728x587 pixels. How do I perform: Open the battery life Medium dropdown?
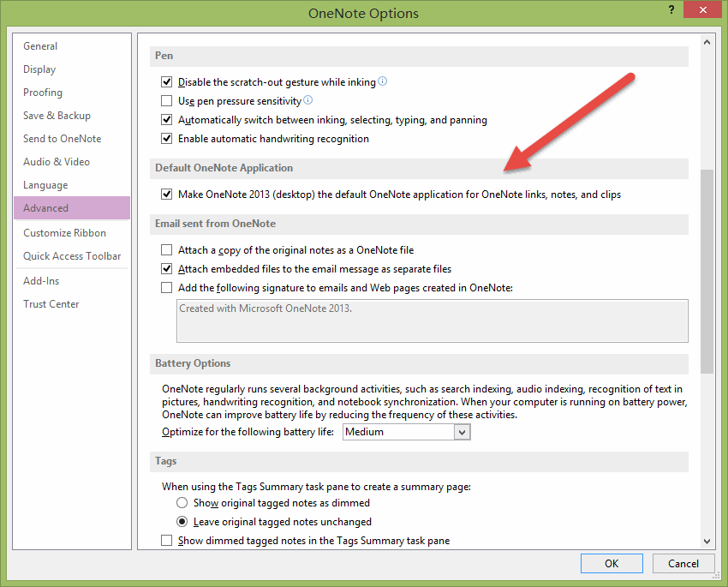click(406, 432)
